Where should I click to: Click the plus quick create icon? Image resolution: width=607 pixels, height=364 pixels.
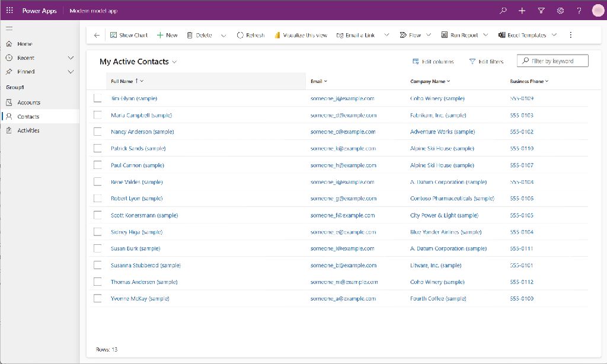pos(522,11)
